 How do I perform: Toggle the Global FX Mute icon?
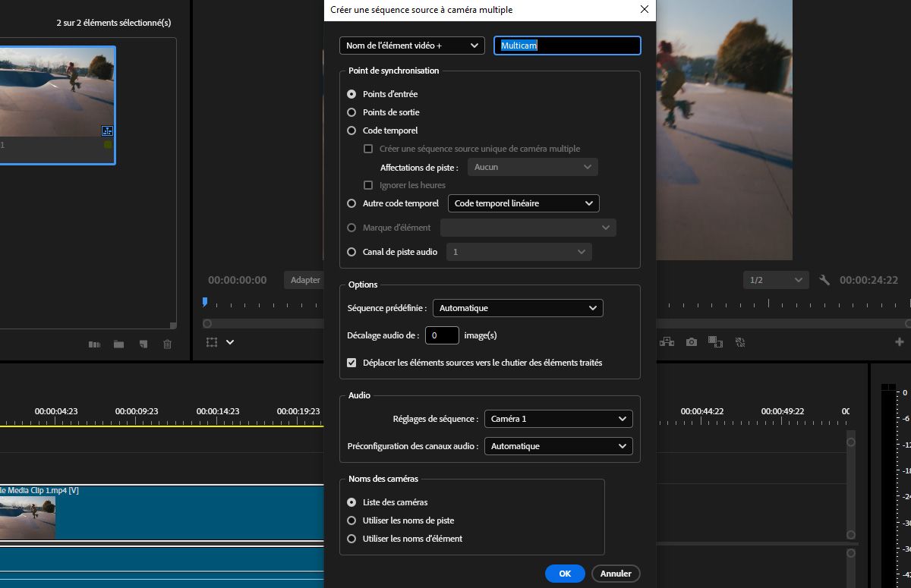pyautogui.click(x=739, y=342)
